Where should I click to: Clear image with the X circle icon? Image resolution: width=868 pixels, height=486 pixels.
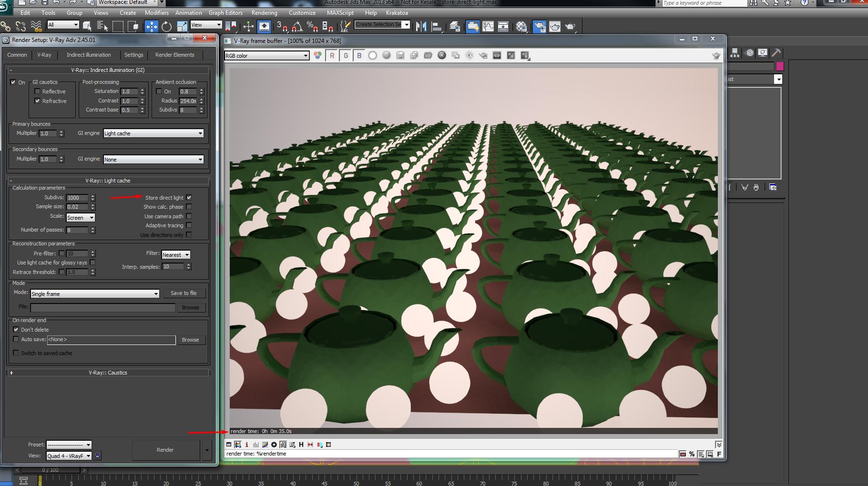point(442,56)
